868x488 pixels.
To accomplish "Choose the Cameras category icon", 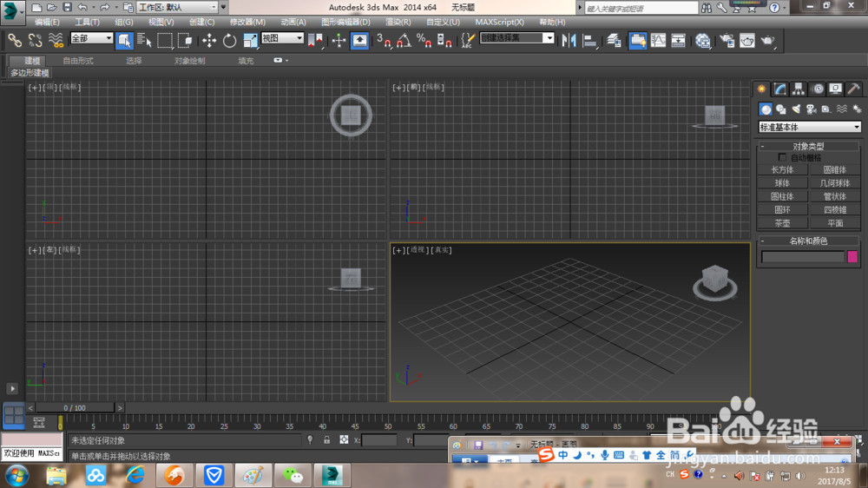I will pyautogui.click(x=811, y=109).
